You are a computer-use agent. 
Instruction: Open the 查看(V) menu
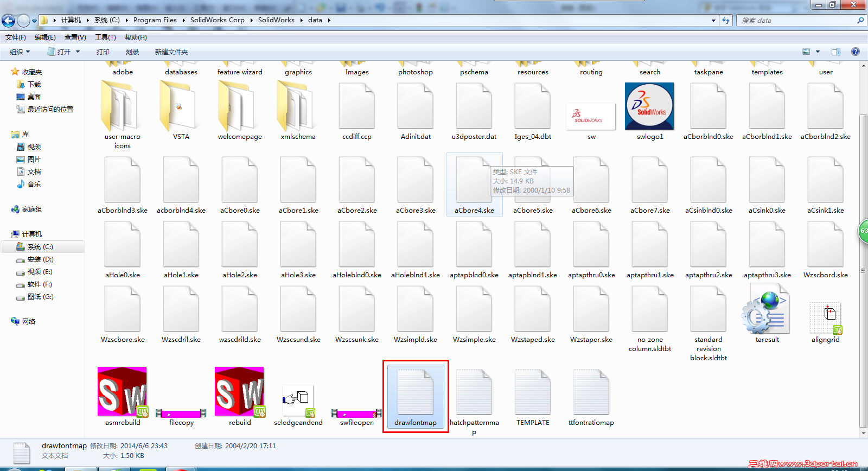coord(75,37)
